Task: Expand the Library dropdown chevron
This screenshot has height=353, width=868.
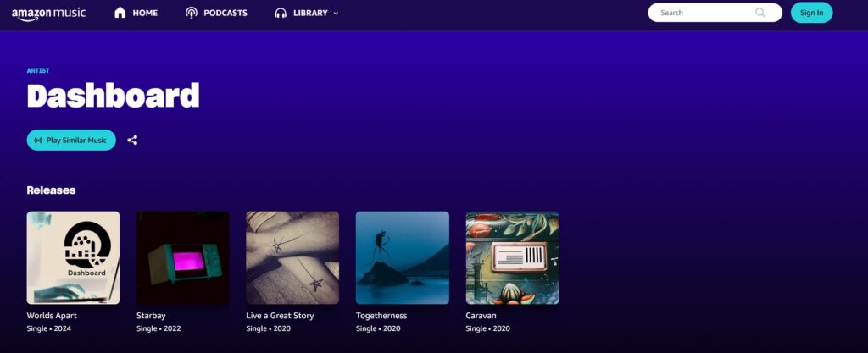Action: 336,14
